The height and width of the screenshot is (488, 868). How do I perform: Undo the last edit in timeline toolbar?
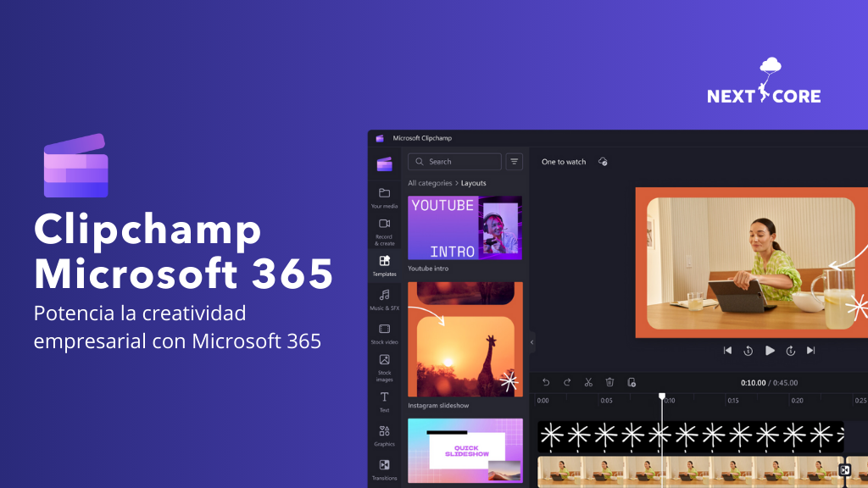point(546,382)
